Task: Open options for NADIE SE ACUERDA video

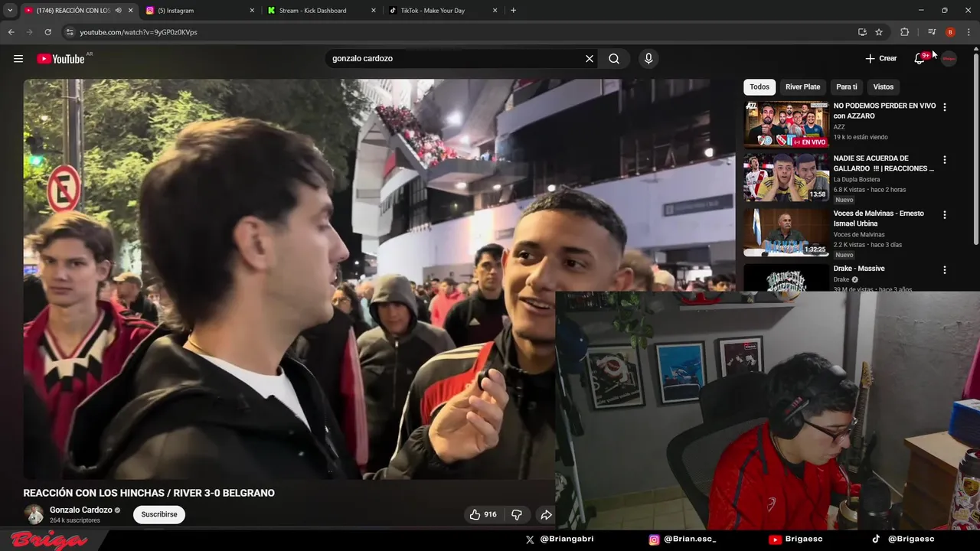Action: click(x=944, y=160)
